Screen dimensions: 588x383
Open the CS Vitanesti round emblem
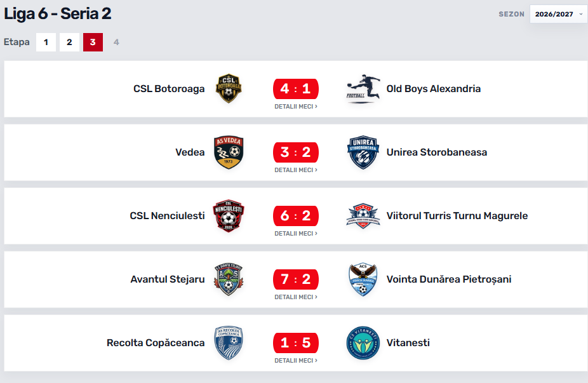[363, 343]
